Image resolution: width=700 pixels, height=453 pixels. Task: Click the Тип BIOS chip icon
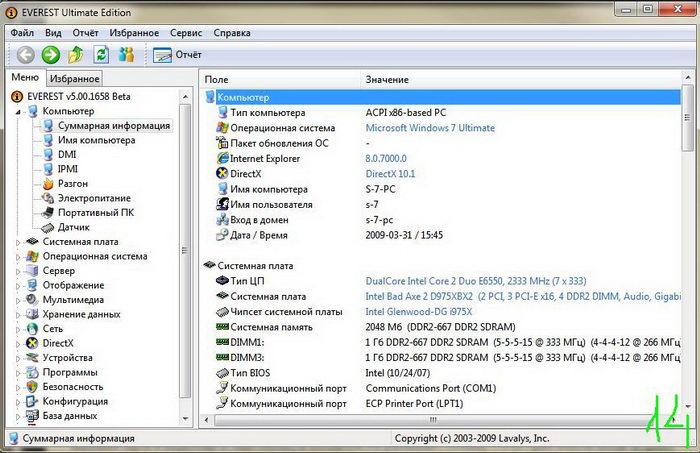[x=222, y=373]
